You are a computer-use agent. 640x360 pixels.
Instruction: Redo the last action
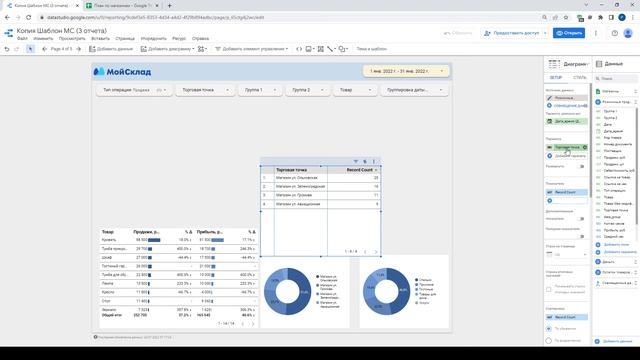(17, 49)
